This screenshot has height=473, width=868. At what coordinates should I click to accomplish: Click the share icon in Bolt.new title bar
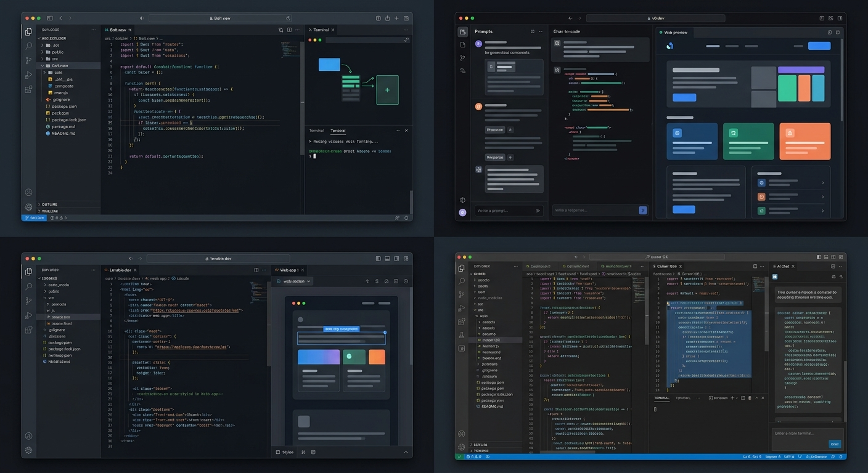coord(387,18)
